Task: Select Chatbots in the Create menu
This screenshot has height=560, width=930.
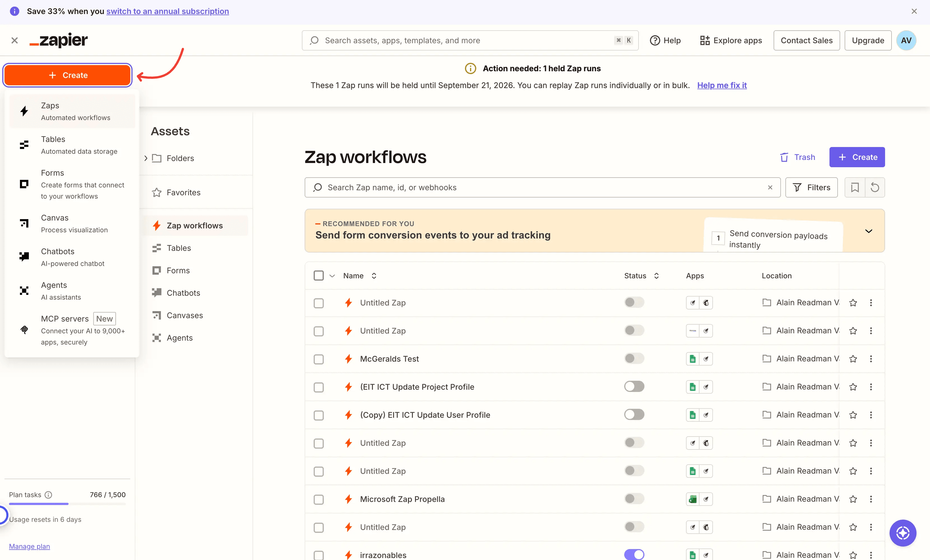Action: tap(72, 257)
